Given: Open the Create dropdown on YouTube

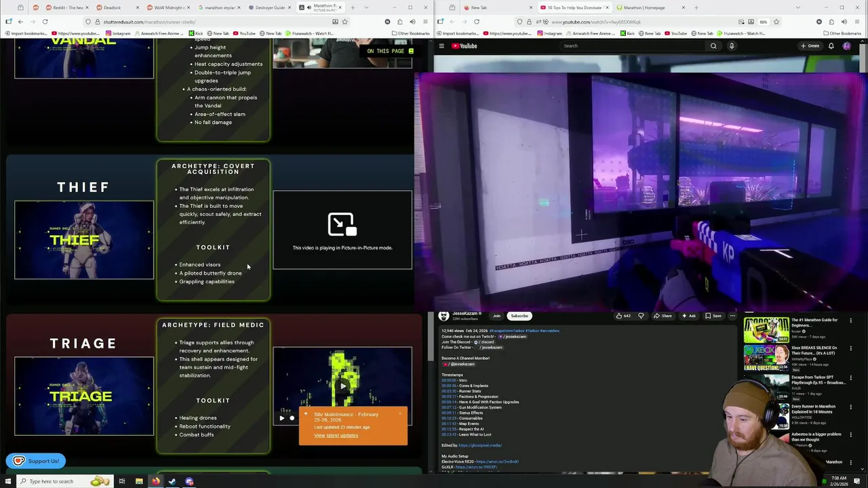Looking at the screenshot, I should pos(810,46).
